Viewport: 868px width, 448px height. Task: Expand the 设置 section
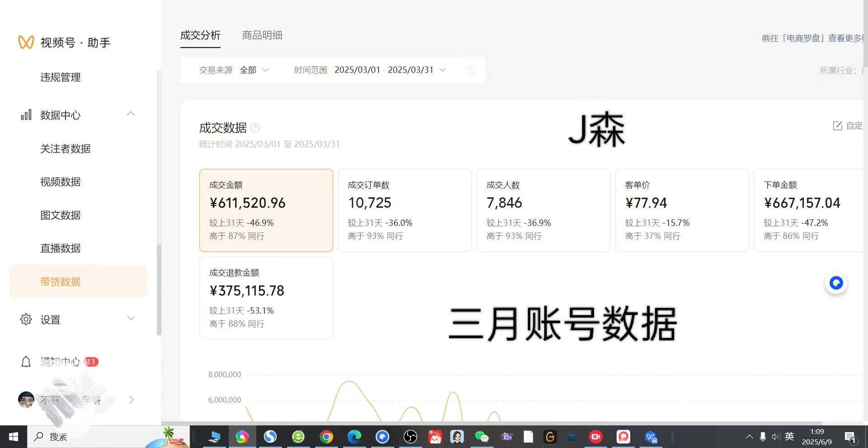pos(131,318)
